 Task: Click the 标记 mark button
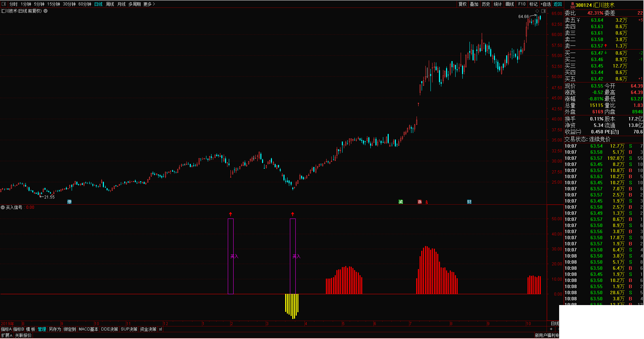click(x=533, y=4)
